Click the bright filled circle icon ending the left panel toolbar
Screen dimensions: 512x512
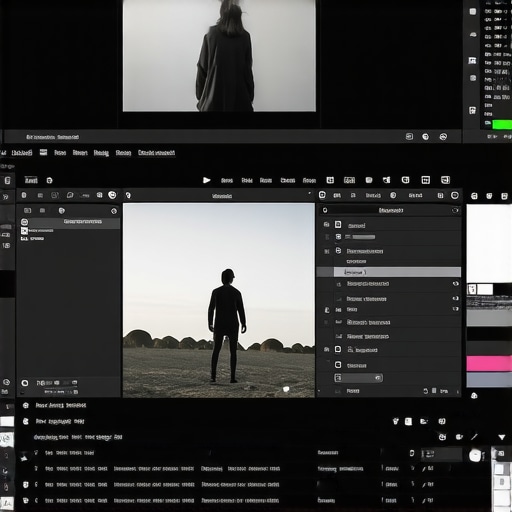click(x=112, y=195)
